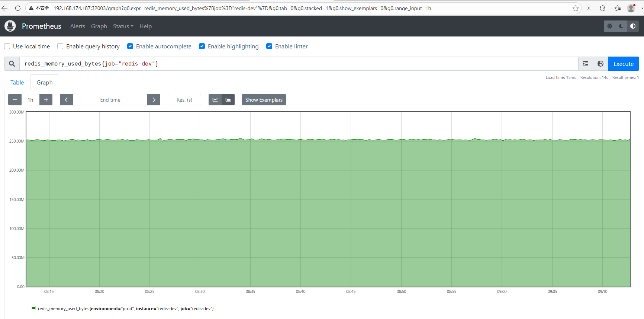The height and width of the screenshot is (319, 644).
Task: Click the Show Exemplars button
Action: [x=264, y=100]
